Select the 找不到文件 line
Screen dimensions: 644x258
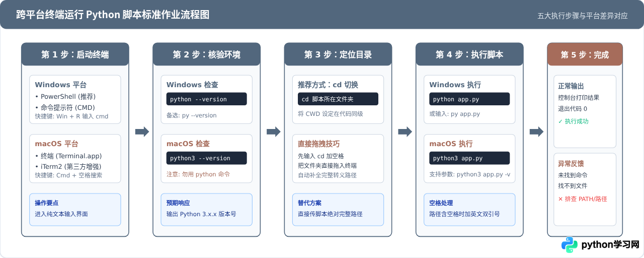573,186
